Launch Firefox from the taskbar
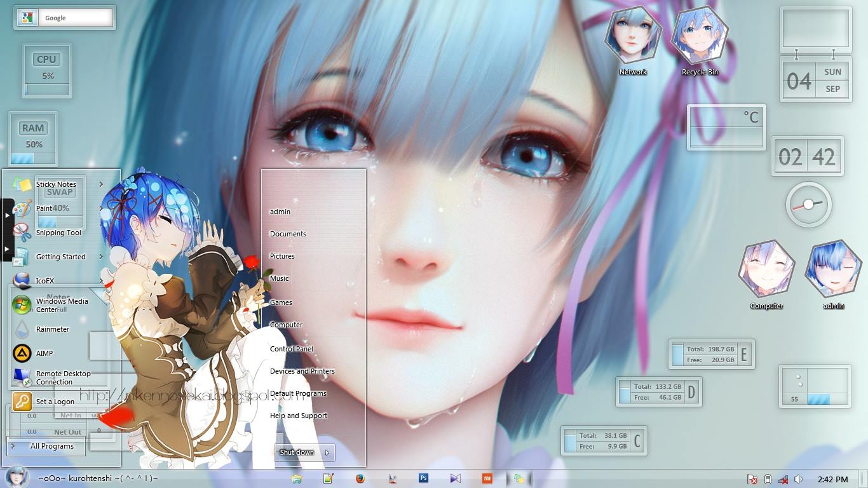868x488 pixels. click(x=360, y=478)
